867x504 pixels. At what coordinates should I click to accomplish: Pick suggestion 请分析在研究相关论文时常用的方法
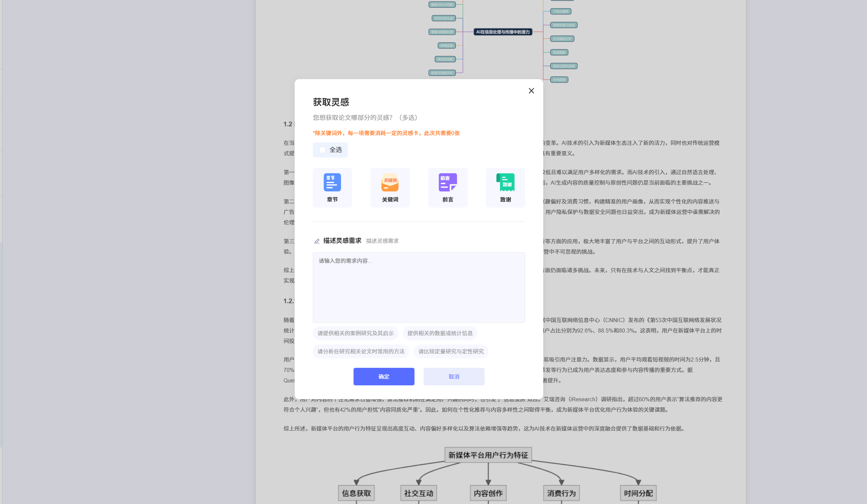(x=361, y=351)
